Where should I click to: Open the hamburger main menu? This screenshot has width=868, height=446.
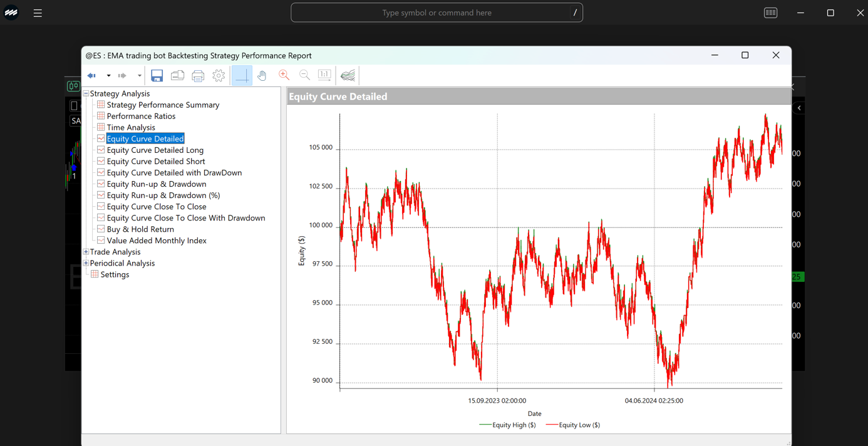click(38, 13)
